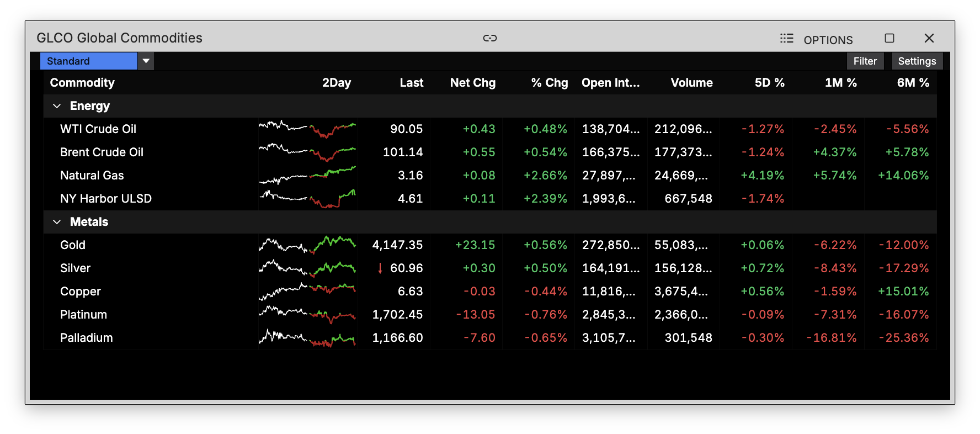Click NY Harbor ULSD volume 667,548
The height and width of the screenshot is (434, 980).
coord(689,199)
